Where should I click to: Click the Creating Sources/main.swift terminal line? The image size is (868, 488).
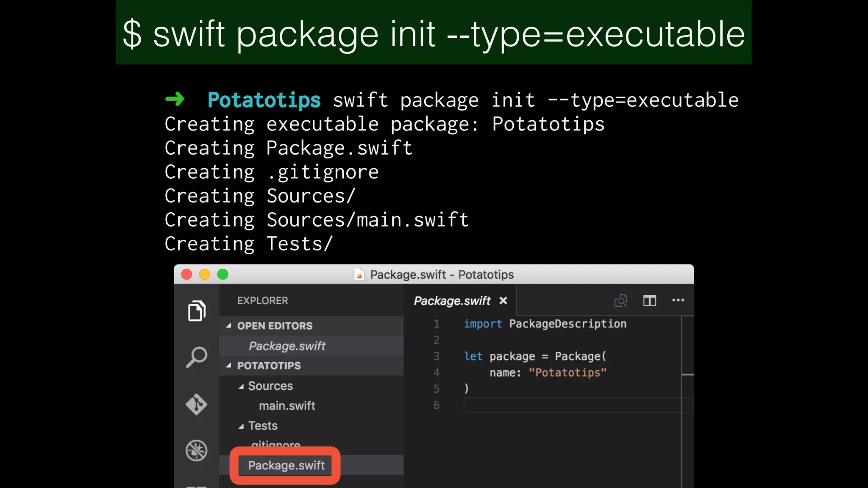(x=317, y=220)
